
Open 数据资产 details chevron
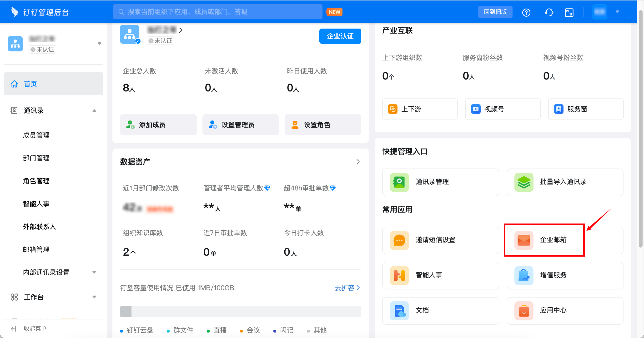click(x=358, y=162)
